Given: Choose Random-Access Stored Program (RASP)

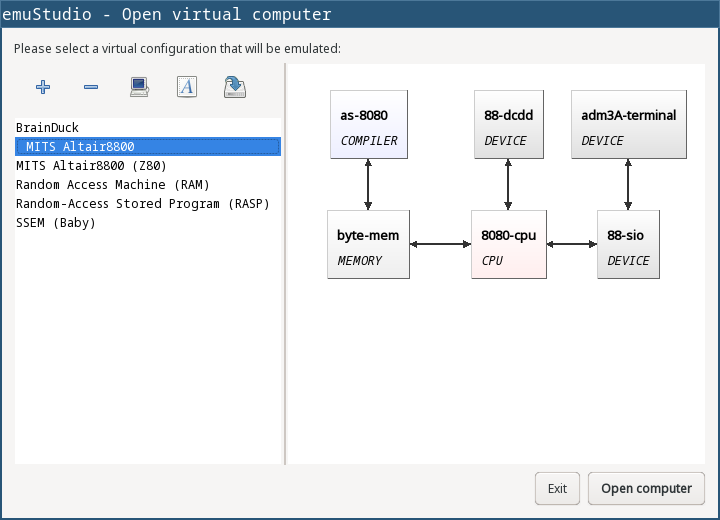Looking at the screenshot, I should 148,203.
